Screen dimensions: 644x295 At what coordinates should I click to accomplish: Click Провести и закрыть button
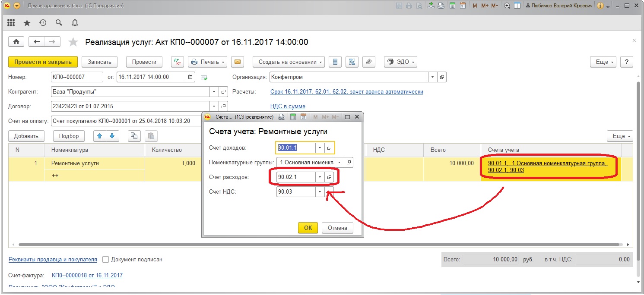pos(43,62)
